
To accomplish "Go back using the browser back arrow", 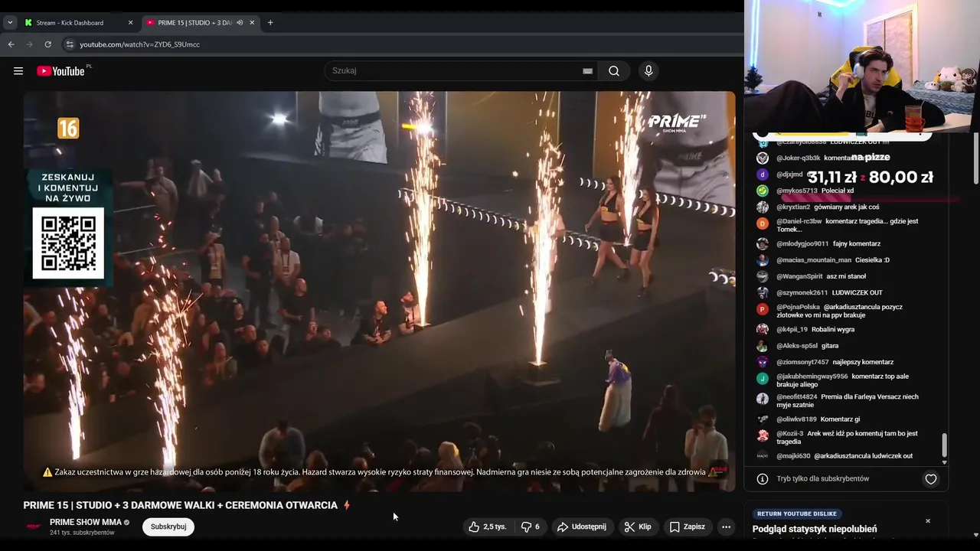I will click(x=11, y=44).
